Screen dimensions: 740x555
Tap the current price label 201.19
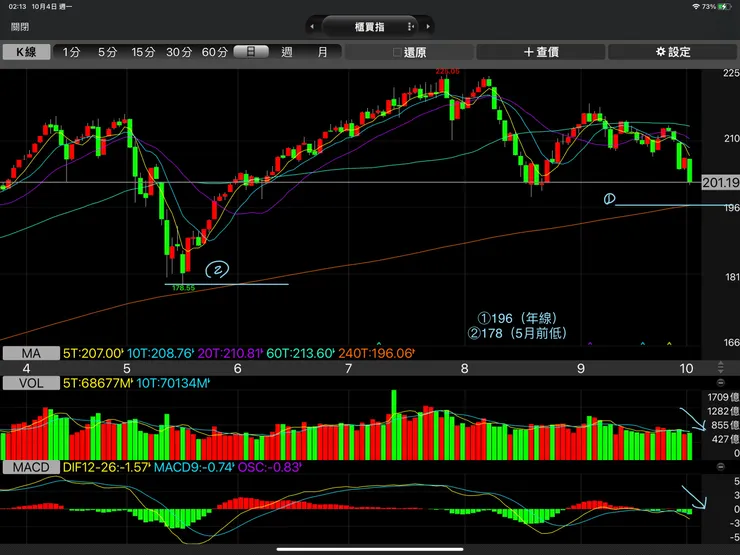[720, 182]
